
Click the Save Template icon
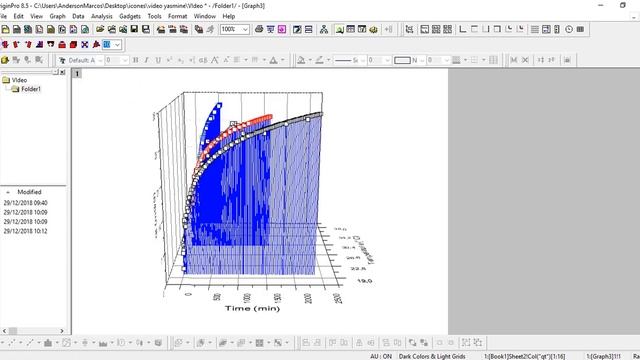click(146, 29)
